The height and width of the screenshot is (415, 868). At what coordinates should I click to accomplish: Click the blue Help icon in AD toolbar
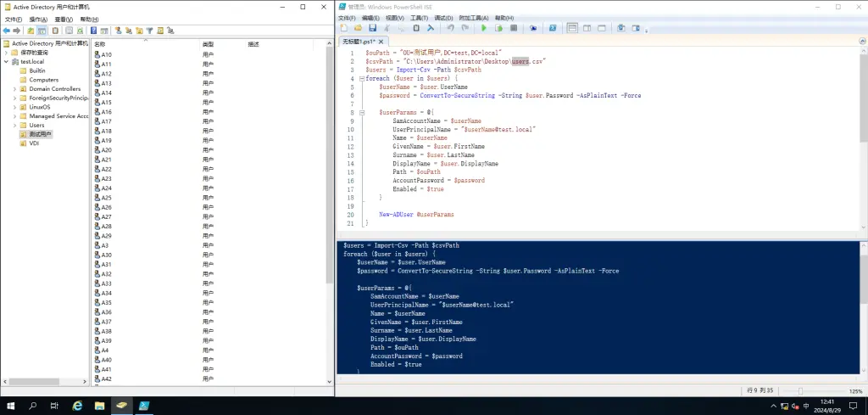(93, 31)
